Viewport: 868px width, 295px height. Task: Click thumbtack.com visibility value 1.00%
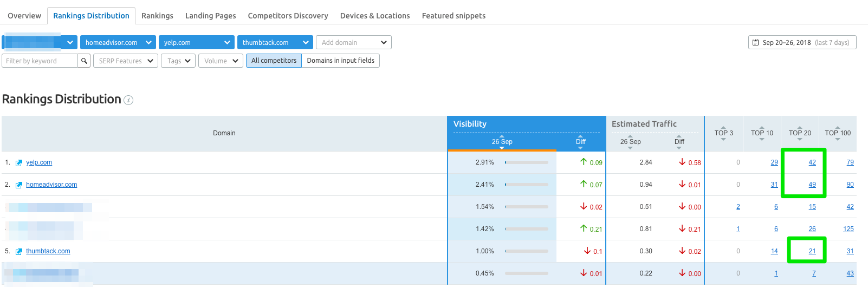484,251
